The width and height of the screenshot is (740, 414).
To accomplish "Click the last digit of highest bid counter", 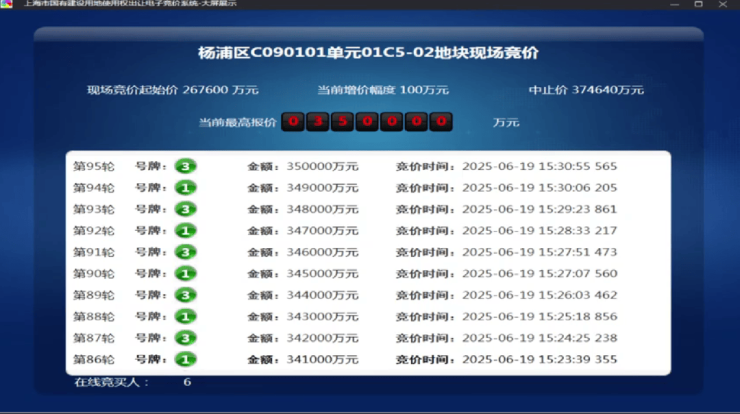I will click(x=441, y=122).
